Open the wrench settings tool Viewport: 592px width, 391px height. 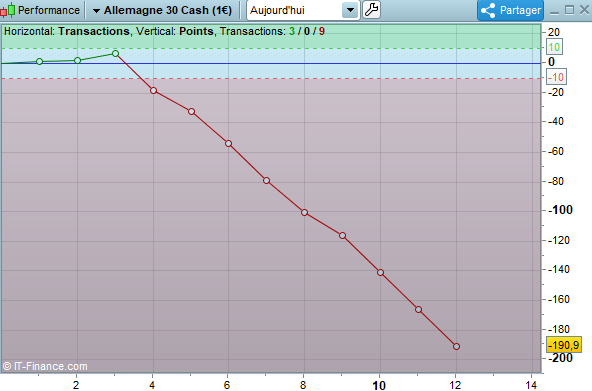point(371,10)
